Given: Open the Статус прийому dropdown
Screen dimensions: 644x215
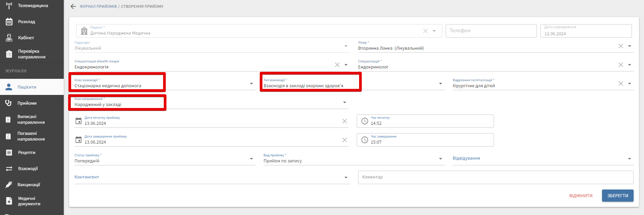Looking at the screenshot, I should coord(251,159).
